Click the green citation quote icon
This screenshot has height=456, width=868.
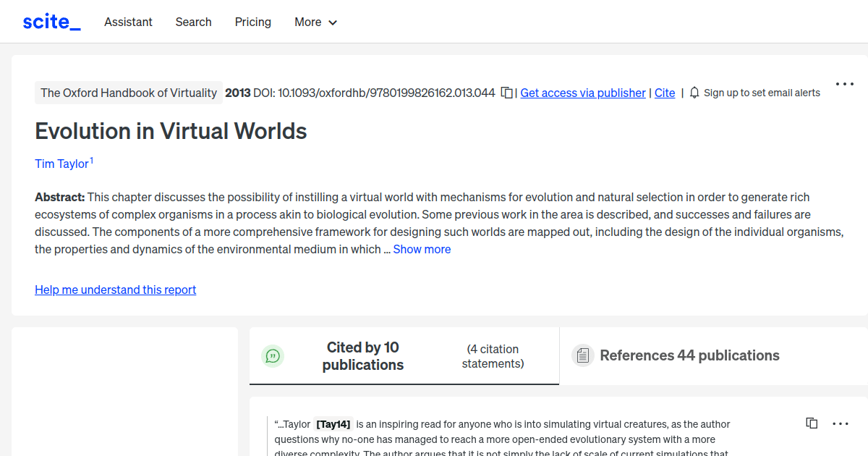pyautogui.click(x=273, y=355)
